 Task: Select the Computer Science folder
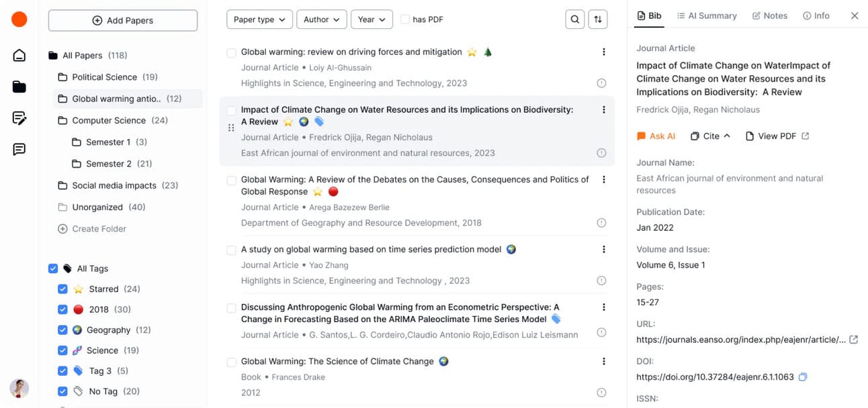(x=113, y=121)
